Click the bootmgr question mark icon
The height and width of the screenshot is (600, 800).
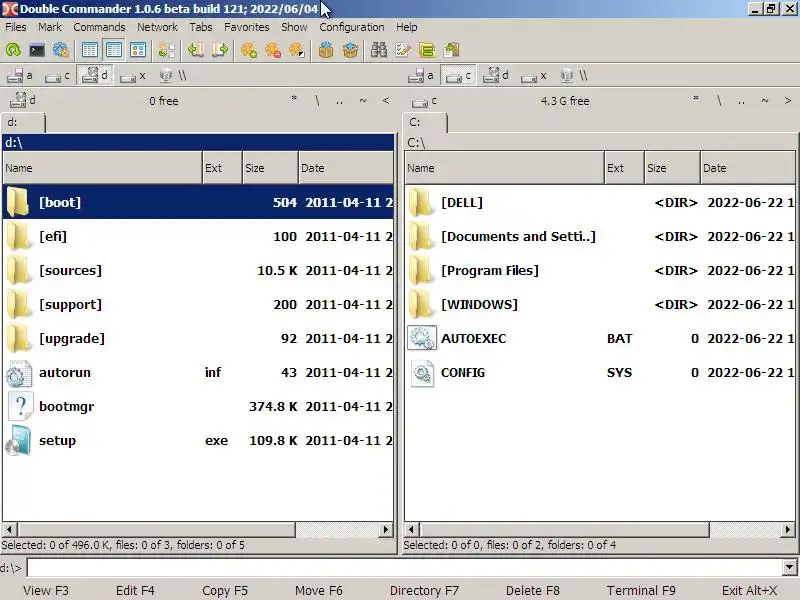20,407
